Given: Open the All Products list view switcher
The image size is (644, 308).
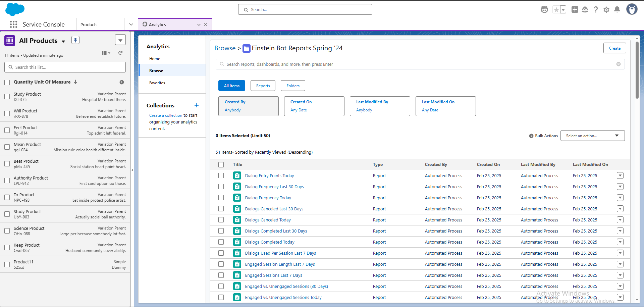Looking at the screenshot, I should (x=63, y=41).
